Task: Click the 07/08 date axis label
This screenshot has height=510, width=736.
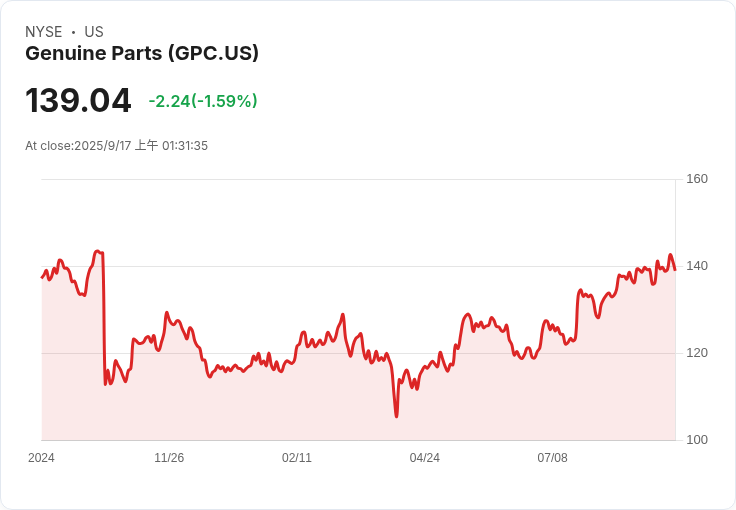Action: (x=552, y=458)
